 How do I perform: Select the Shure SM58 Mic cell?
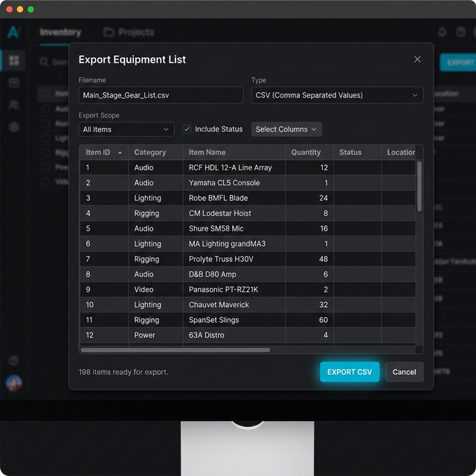[x=234, y=228]
